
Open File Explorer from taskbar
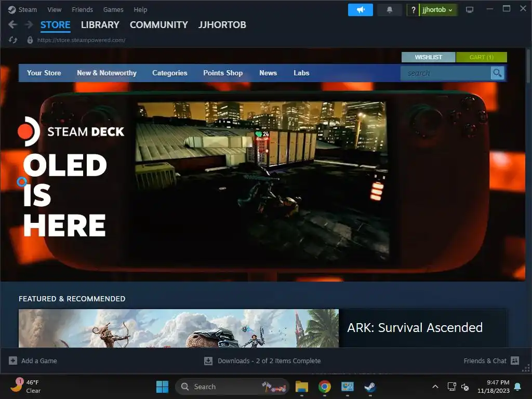click(302, 387)
